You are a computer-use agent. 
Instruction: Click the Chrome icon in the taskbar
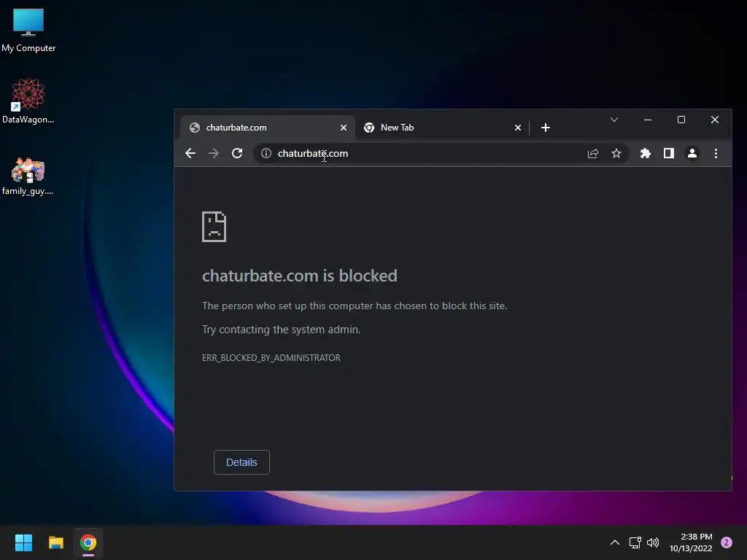point(88,542)
